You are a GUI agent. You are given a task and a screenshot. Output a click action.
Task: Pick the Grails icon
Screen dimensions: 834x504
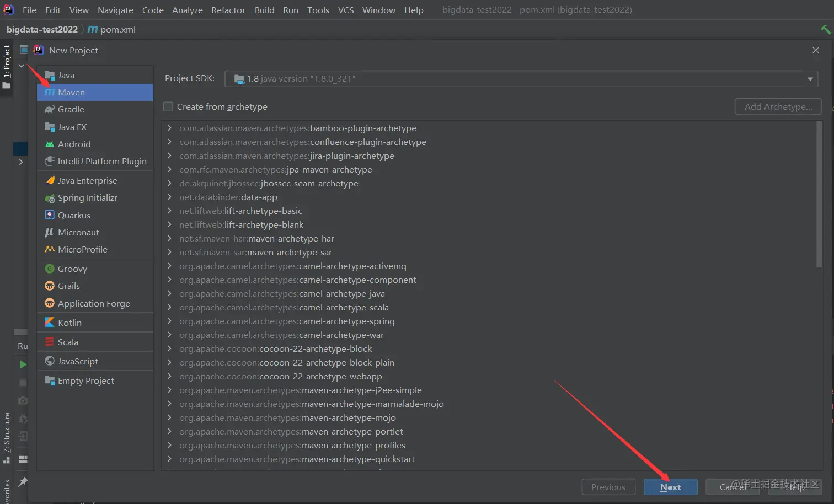(x=50, y=286)
